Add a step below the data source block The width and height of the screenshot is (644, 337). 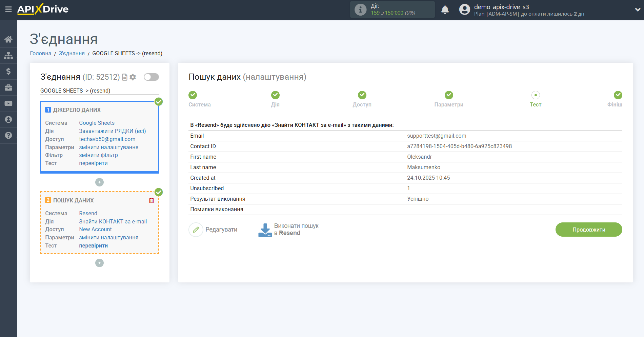(99, 182)
